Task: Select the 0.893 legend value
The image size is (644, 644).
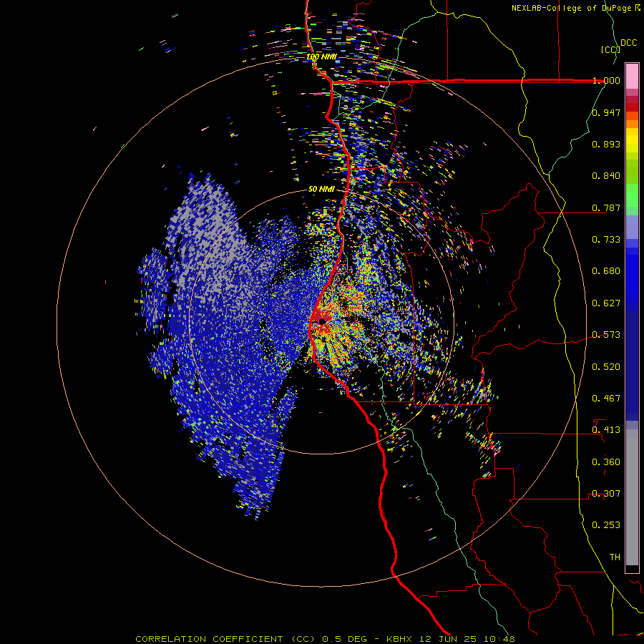Action: click(606, 144)
